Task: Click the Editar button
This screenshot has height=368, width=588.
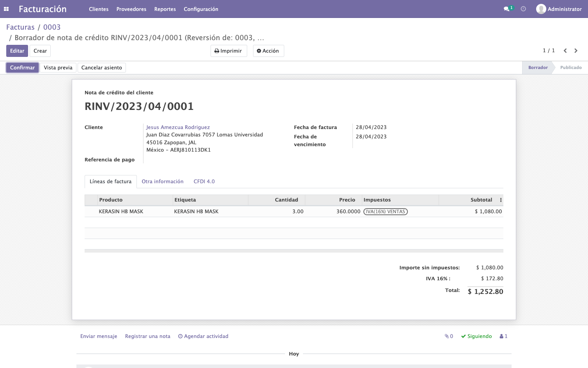Action: point(17,51)
